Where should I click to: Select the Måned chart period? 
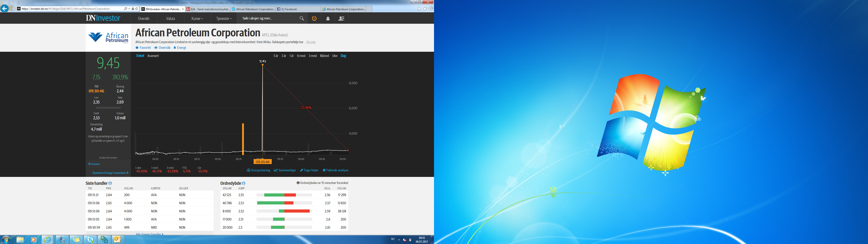(325, 56)
